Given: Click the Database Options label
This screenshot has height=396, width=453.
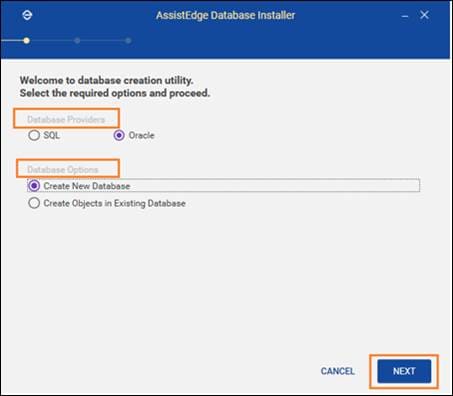Looking at the screenshot, I should click(x=63, y=170).
